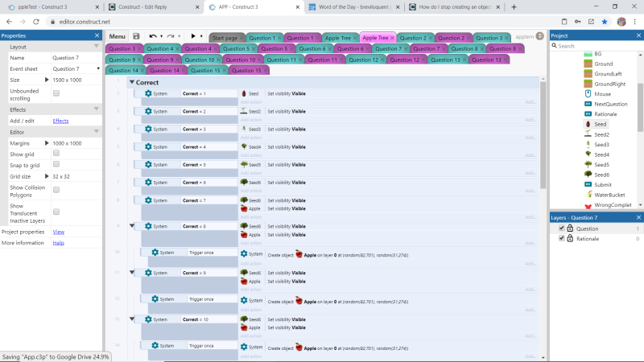Enable Show grid checkbox
The image size is (644, 362).
56,153
